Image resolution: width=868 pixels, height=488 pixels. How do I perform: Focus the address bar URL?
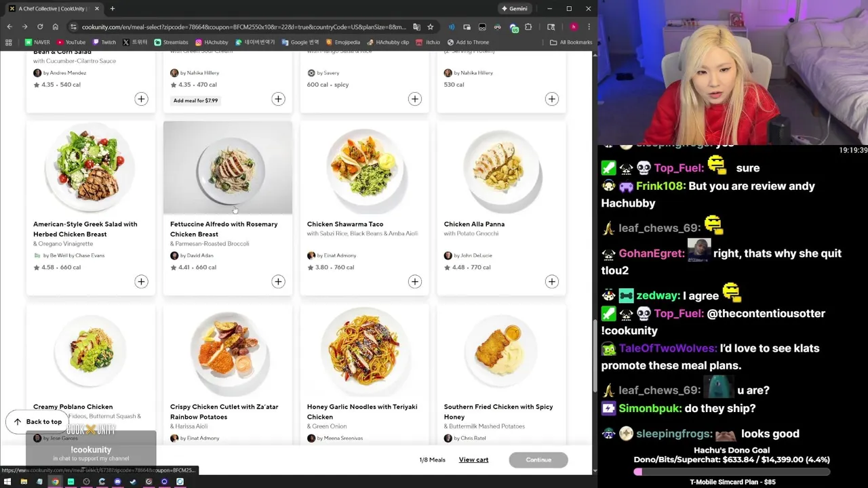pos(244,27)
